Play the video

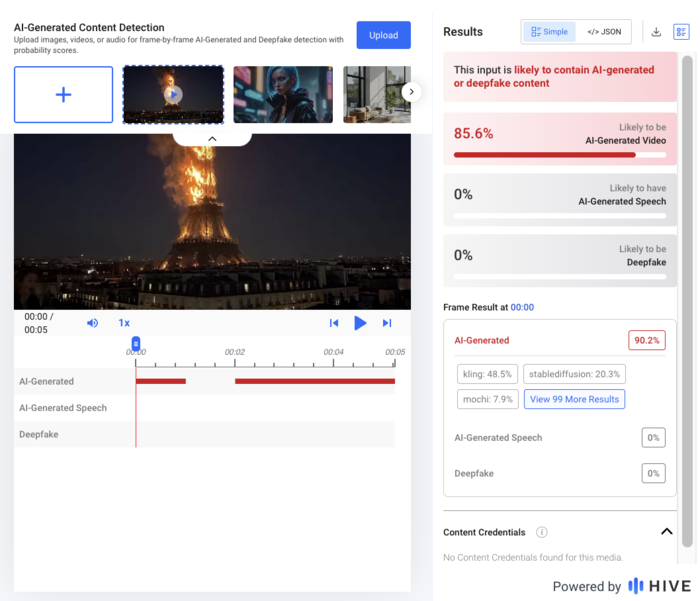coord(360,323)
